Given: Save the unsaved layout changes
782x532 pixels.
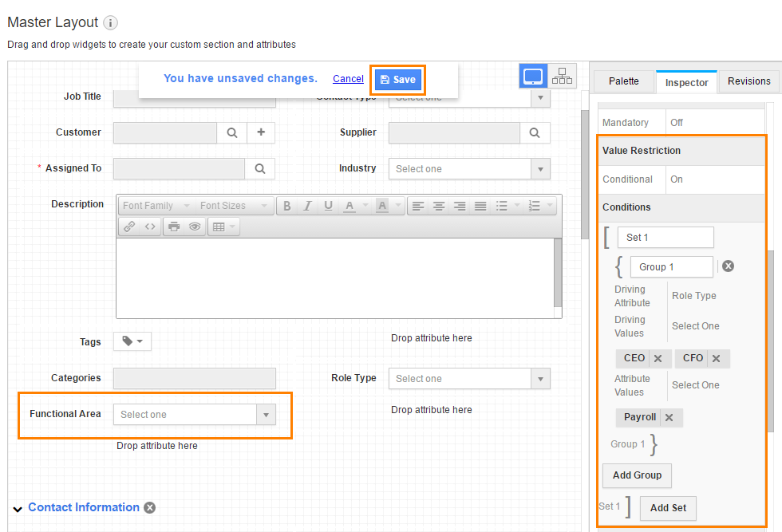Looking at the screenshot, I should click(x=397, y=79).
